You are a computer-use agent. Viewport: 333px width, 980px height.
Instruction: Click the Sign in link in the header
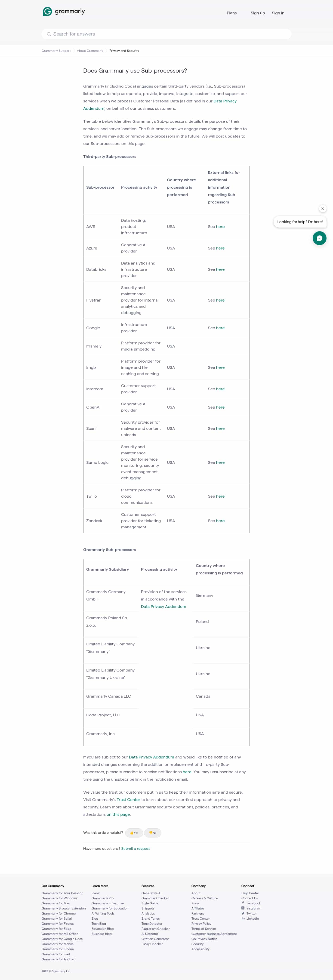pos(278,13)
